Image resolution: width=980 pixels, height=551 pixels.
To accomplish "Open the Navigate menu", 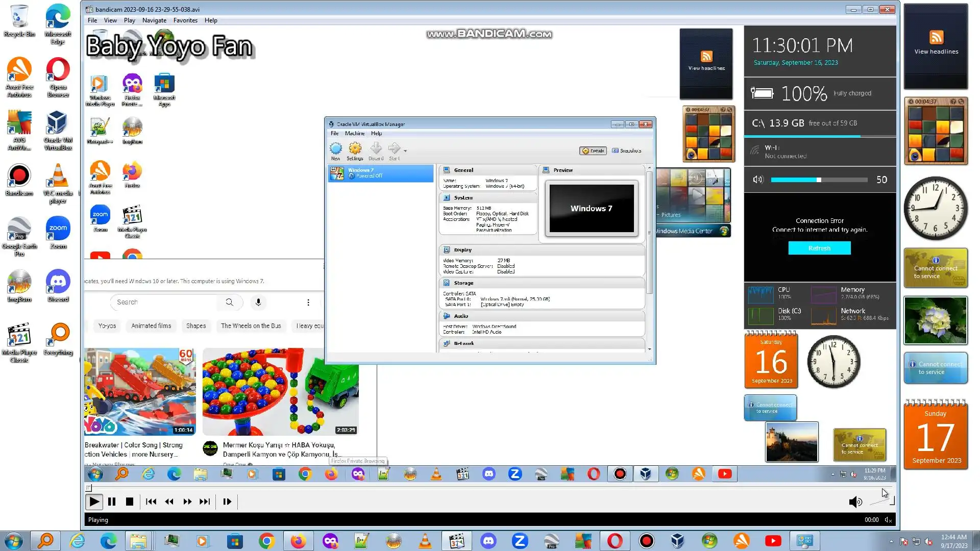I will click(154, 20).
